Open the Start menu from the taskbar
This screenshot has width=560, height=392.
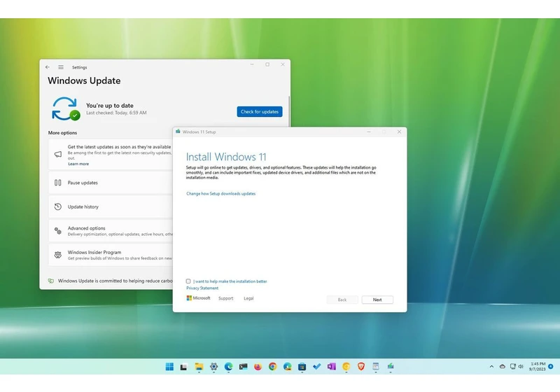click(169, 367)
